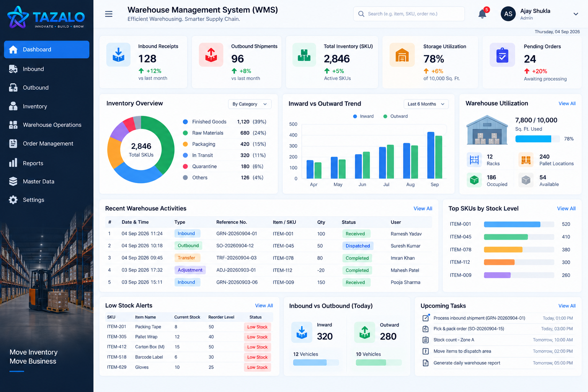Click the Total Inventory boxes icon
Screen dimensions: 588x392
click(x=304, y=55)
